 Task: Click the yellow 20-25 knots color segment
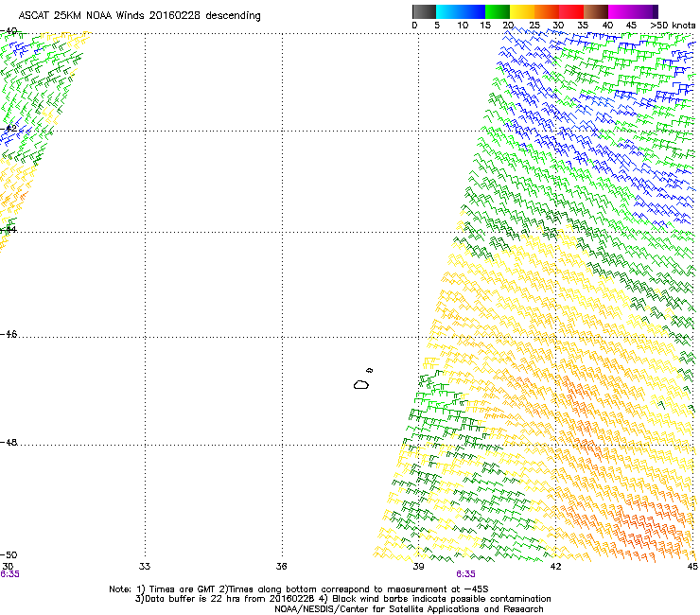tap(522, 11)
